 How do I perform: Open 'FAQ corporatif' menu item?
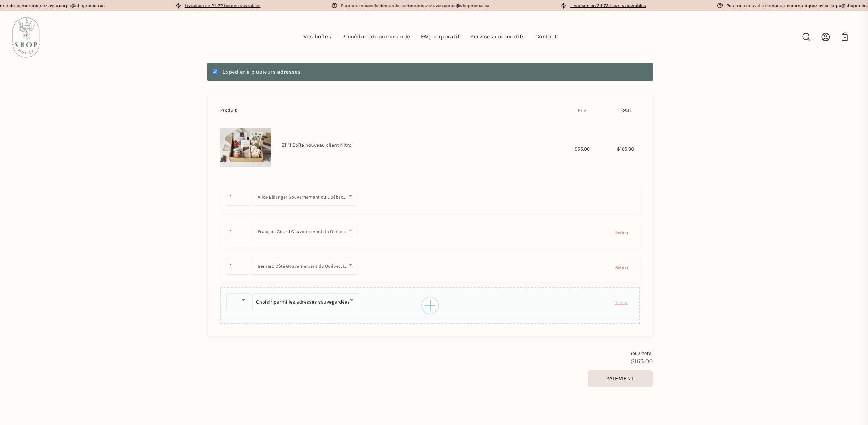440,37
